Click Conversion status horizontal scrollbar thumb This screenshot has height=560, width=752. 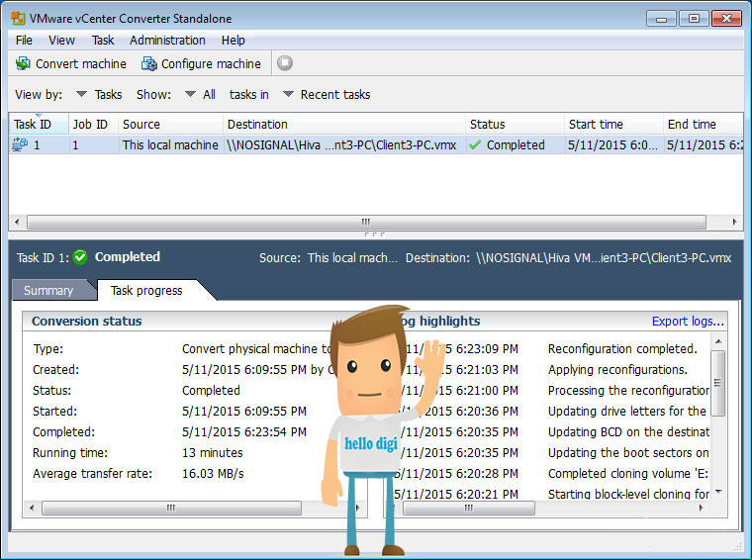(171, 508)
